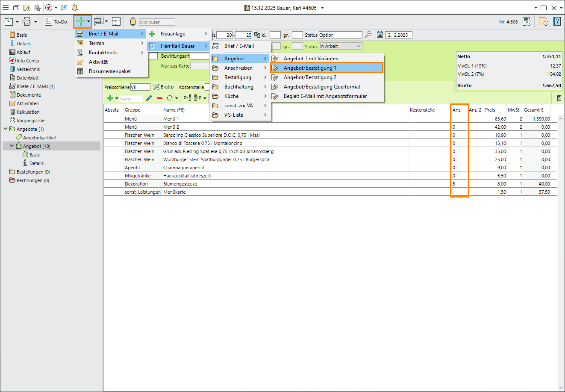This screenshot has height=392, width=565.
Task: Click the history icon beside Nr. 4.605
Action: [527, 21]
